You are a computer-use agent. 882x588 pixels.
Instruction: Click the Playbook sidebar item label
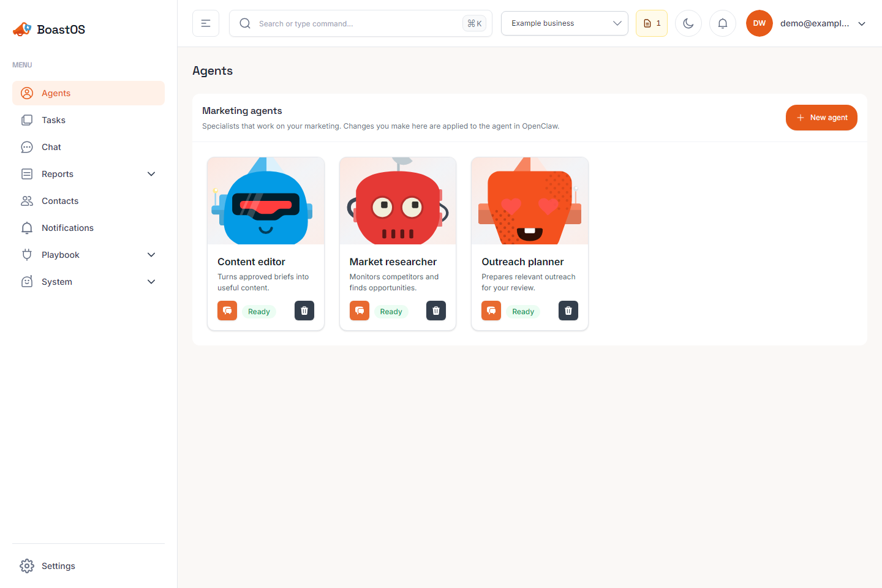(61, 255)
